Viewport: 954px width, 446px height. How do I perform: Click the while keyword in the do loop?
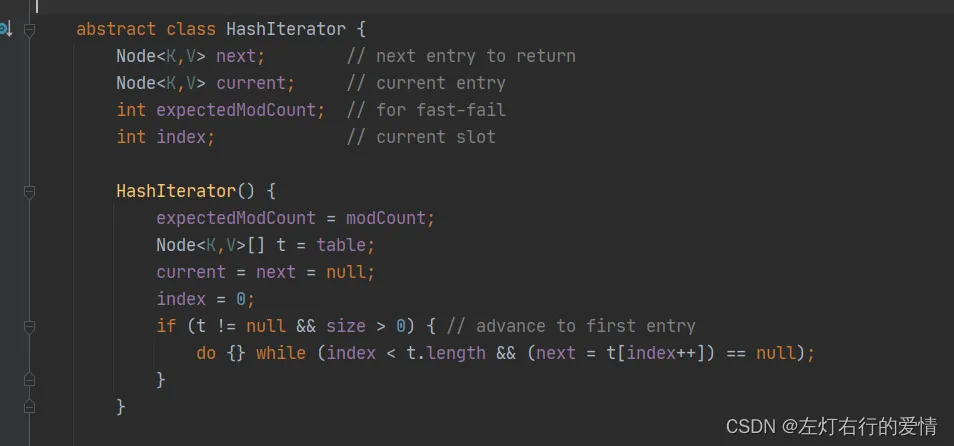(x=280, y=354)
